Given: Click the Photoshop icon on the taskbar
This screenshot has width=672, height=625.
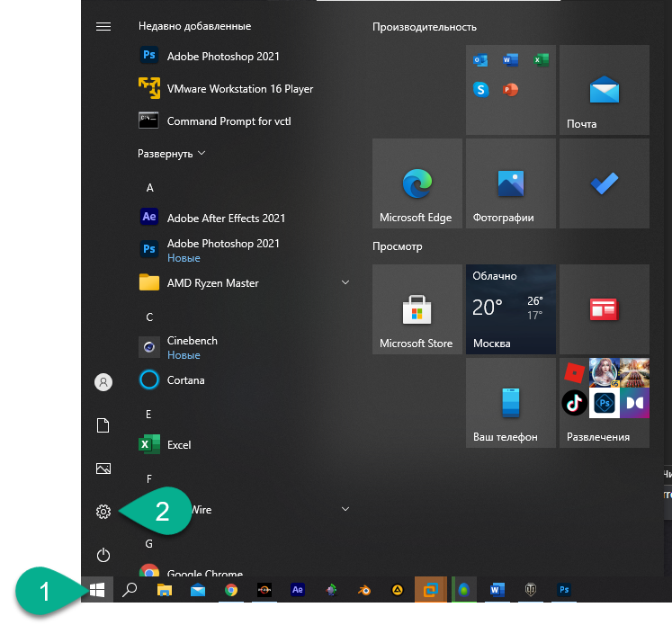Looking at the screenshot, I should tap(564, 590).
